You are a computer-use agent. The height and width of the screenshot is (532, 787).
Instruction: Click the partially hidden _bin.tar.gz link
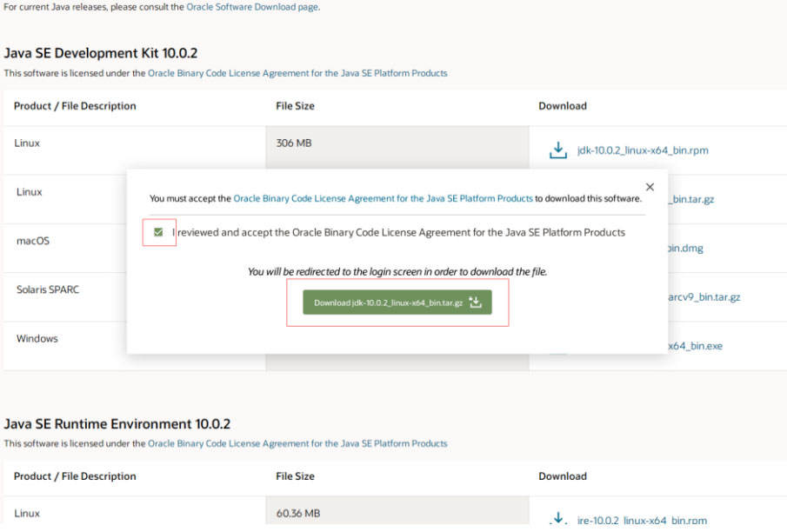click(x=690, y=199)
